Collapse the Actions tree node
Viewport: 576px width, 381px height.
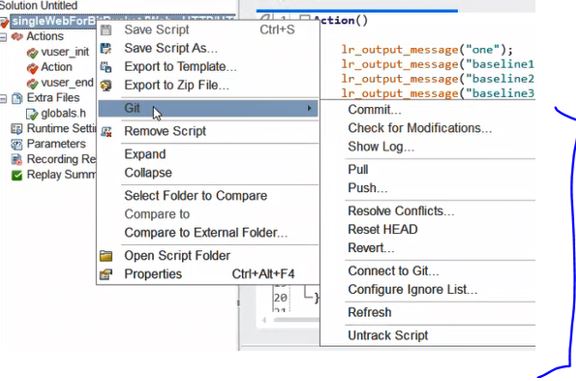pyautogui.click(x=3, y=37)
